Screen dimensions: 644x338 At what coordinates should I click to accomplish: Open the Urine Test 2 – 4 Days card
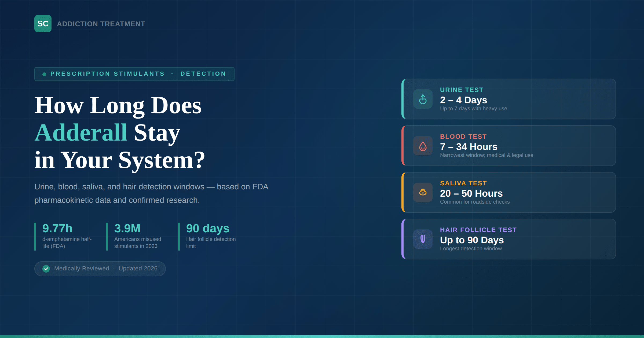click(509, 99)
